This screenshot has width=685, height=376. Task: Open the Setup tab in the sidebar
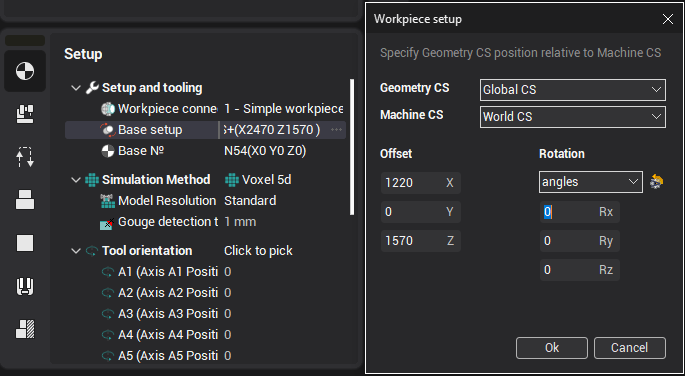(25, 71)
